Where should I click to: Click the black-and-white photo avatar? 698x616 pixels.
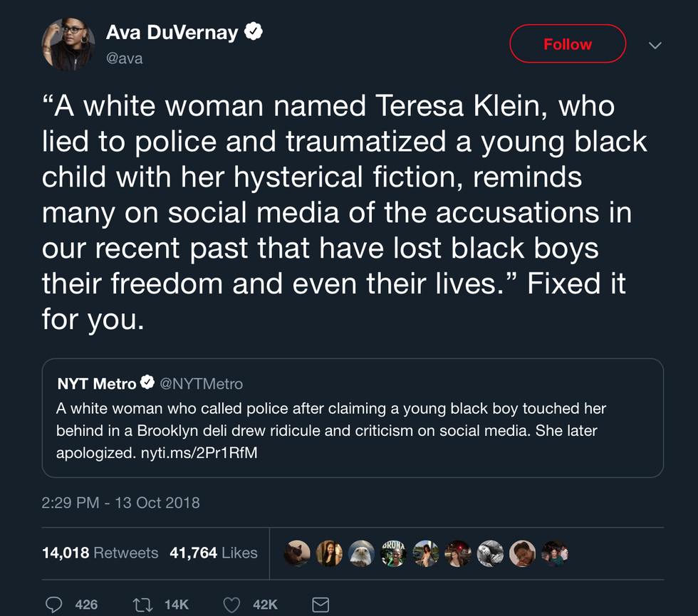click(x=491, y=553)
